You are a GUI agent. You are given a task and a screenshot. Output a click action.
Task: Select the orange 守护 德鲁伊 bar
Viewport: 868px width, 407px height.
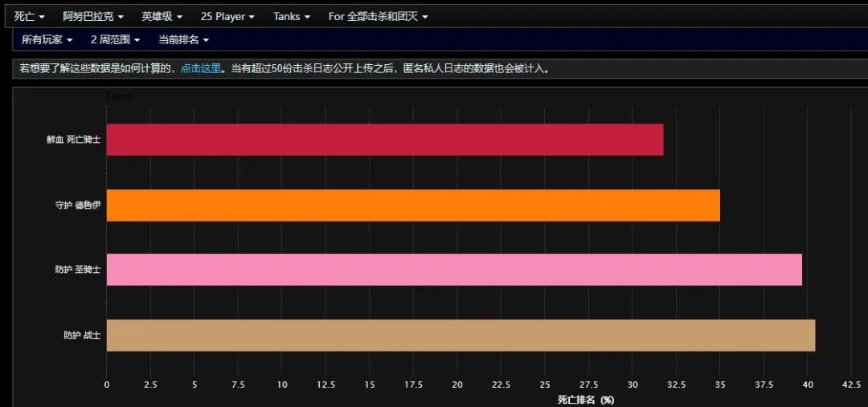[413, 206]
